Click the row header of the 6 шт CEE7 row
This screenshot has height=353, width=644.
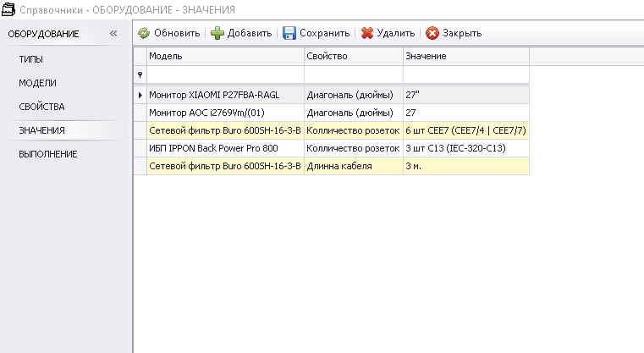140,130
